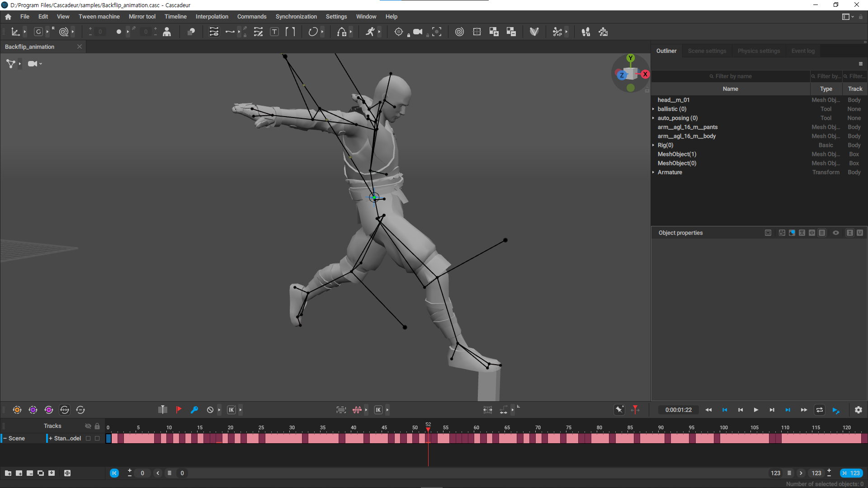Open viewport camera dropdown arrow

[x=41, y=64]
